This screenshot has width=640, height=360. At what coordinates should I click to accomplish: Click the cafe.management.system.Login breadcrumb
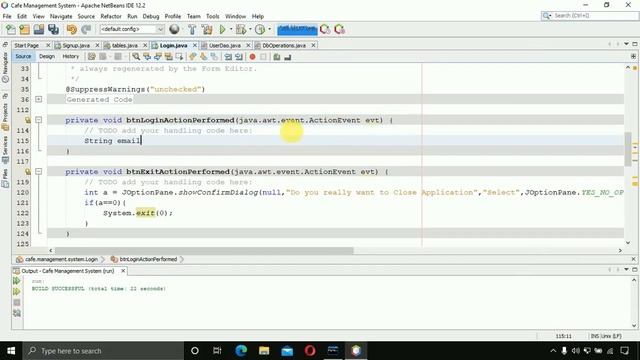(61, 259)
